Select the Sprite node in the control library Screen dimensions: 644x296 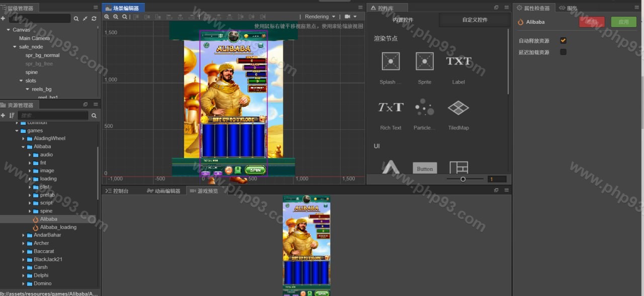click(x=424, y=61)
